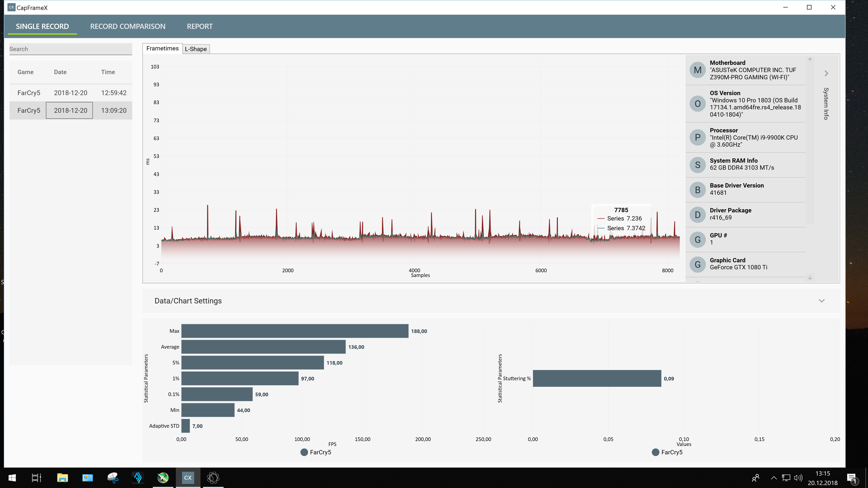Select the FarCry5 record at 12:59:42
The width and height of the screenshot is (868, 488).
[71, 93]
